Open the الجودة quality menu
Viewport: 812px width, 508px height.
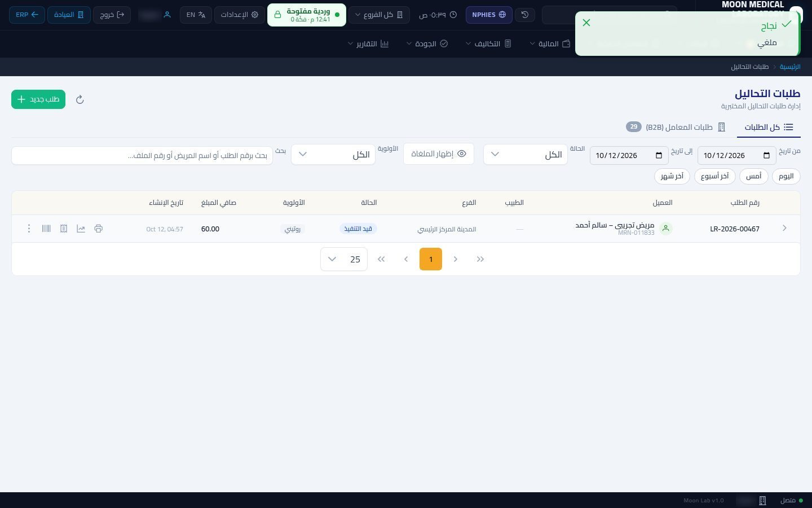pos(427,43)
